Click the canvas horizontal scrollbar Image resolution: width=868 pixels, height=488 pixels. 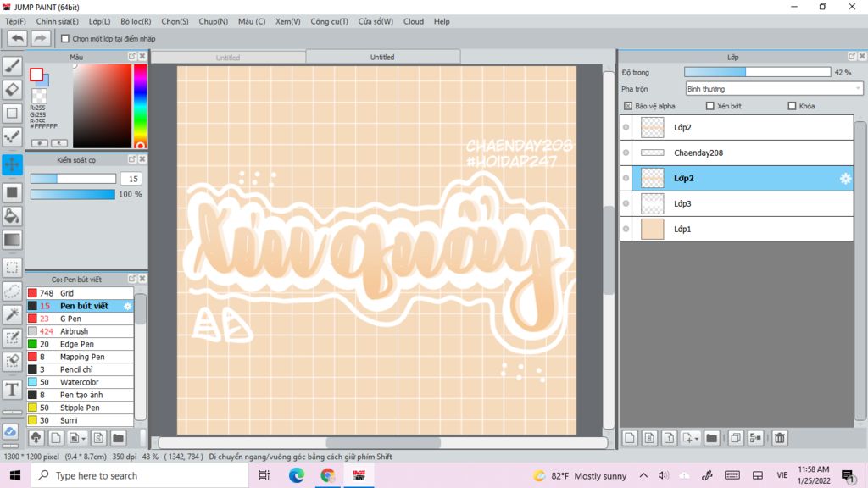click(383, 442)
